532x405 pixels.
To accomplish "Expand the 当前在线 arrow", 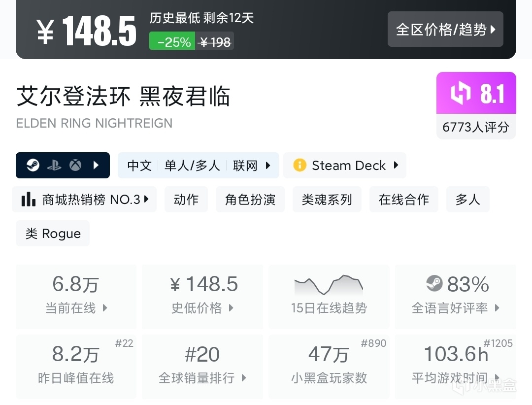I will tap(105, 308).
